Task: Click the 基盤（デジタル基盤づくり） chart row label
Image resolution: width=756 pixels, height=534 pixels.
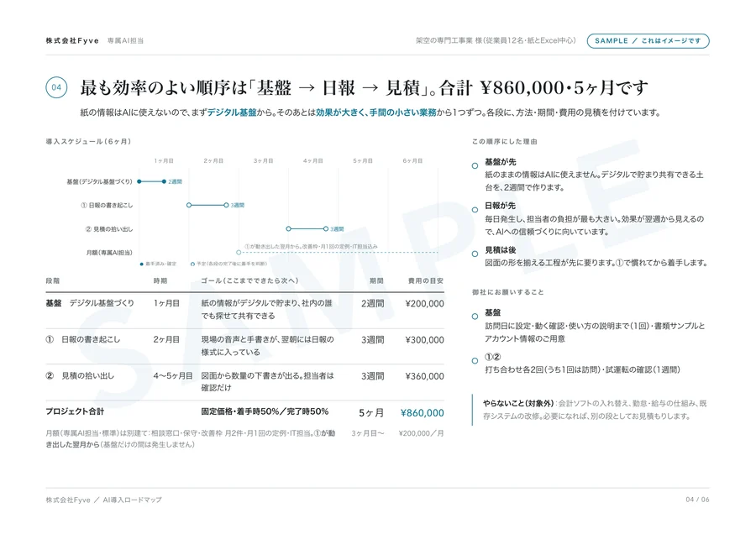Action: click(99, 181)
